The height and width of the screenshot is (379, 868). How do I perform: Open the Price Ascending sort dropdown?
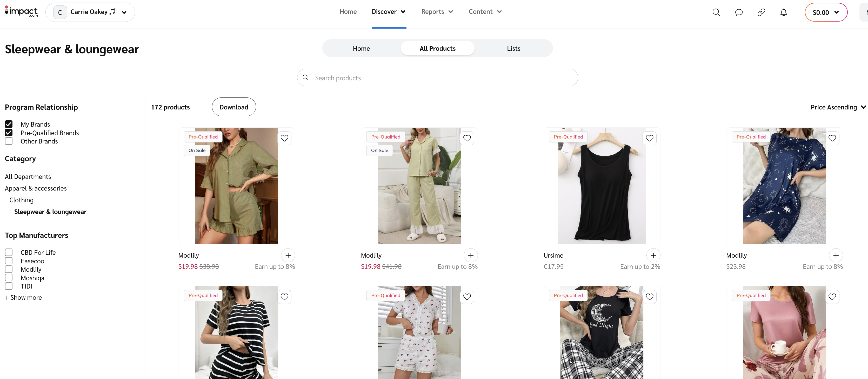coord(838,107)
